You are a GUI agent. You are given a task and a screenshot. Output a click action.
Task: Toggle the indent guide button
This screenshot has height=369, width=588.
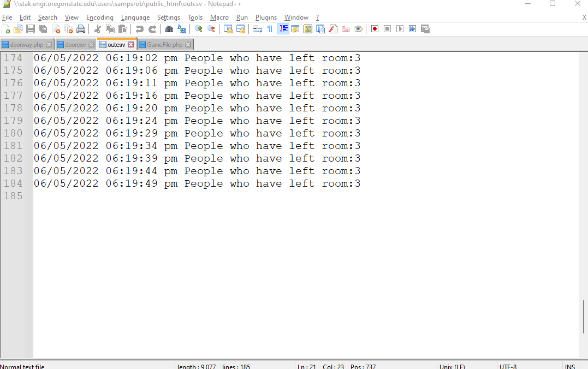click(x=283, y=29)
